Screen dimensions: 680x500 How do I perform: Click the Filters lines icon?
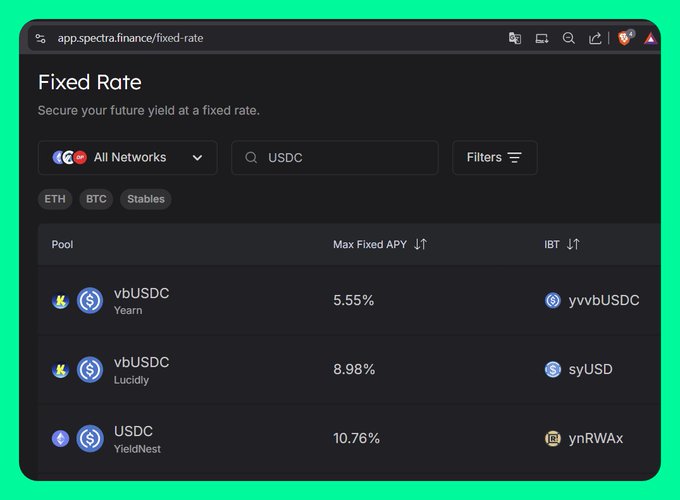pyautogui.click(x=515, y=157)
